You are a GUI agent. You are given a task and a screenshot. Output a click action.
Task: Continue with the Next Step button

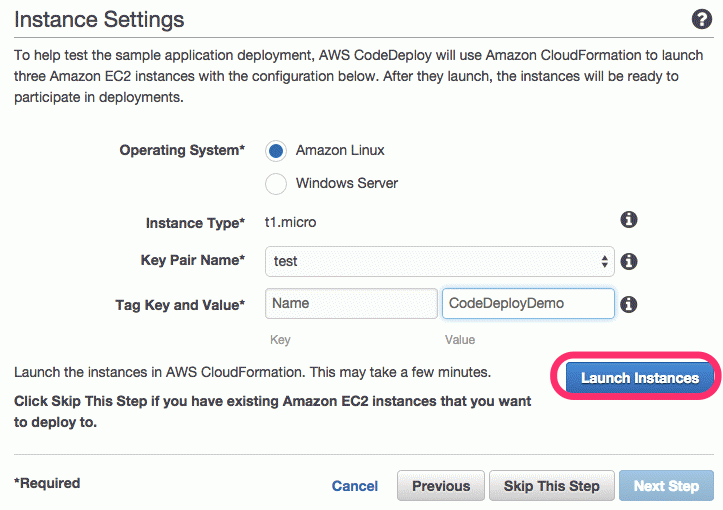pyautogui.click(x=666, y=486)
